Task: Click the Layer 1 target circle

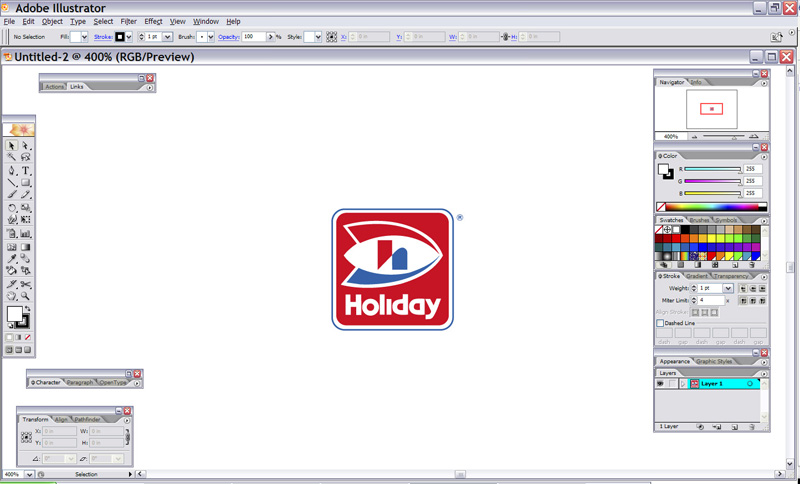Action: click(x=749, y=384)
